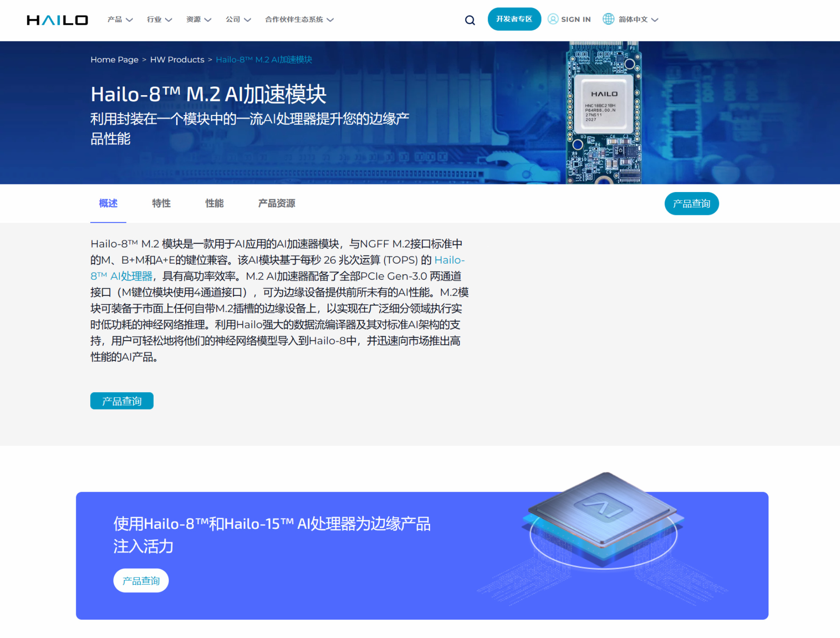Open the search magnifier icon
This screenshot has height=638, width=840.
(470, 20)
